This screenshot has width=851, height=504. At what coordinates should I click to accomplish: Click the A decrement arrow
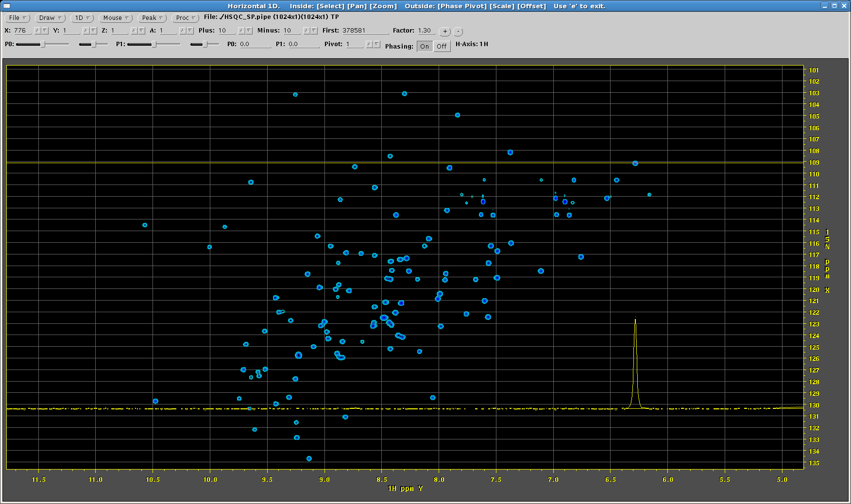pos(190,31)
